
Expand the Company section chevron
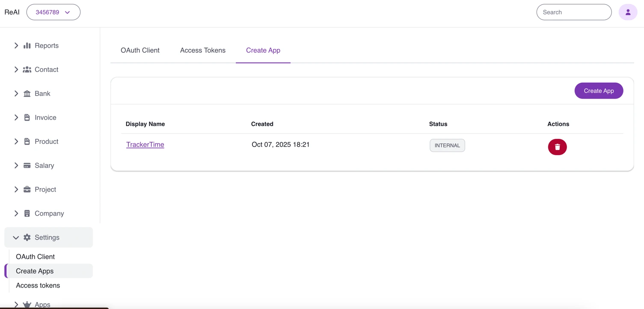[16, 213]
